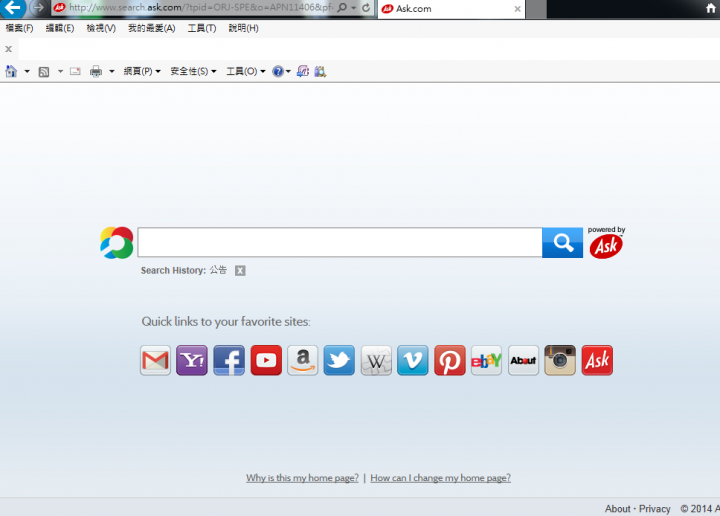This screenshot has height=516, width=720.
Task: Go back with the browser back arrow
Action: point(12,8)
